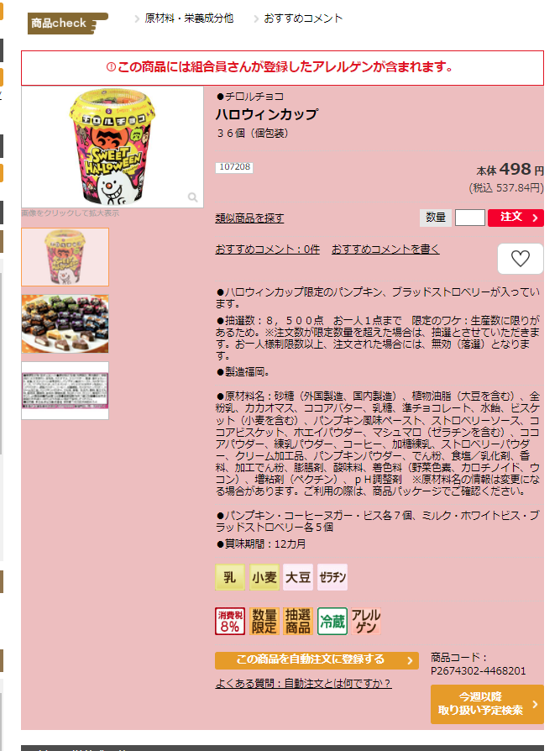Click the quantity input field
The image size is (560, 751).
pos(469,218)
